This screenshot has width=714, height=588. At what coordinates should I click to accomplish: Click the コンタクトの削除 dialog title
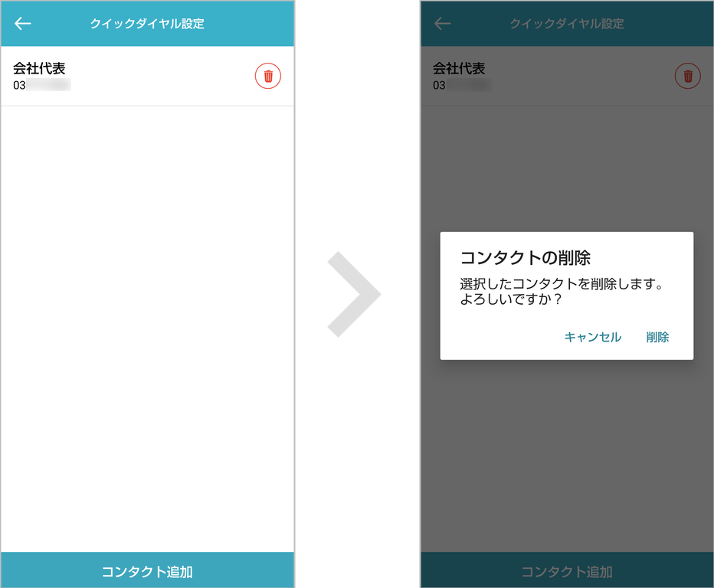(x=526, y=258)
